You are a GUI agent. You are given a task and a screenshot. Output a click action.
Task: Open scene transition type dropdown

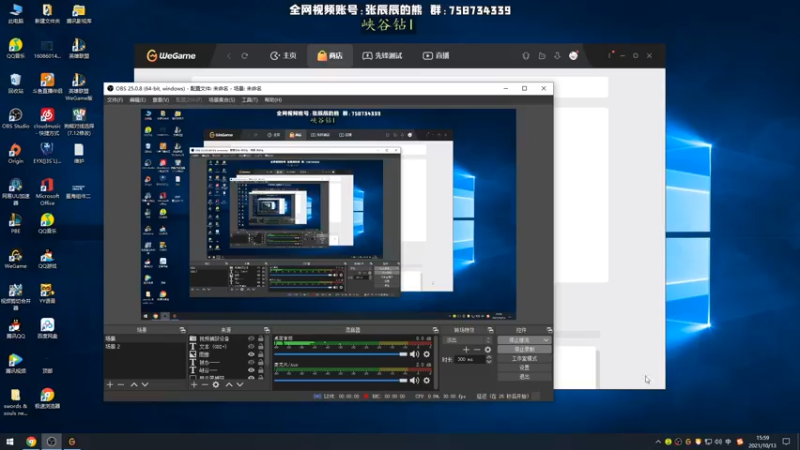(468, 340)
